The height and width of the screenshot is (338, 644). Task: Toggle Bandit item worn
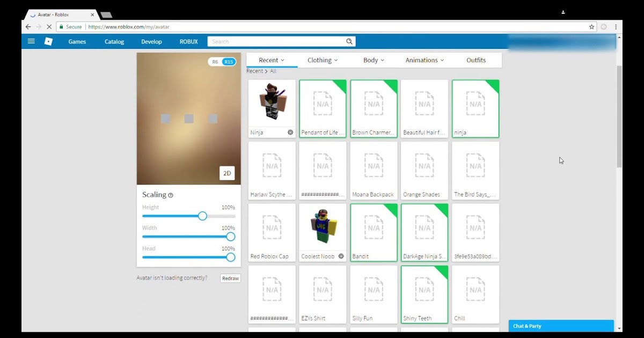pos(374,232)
